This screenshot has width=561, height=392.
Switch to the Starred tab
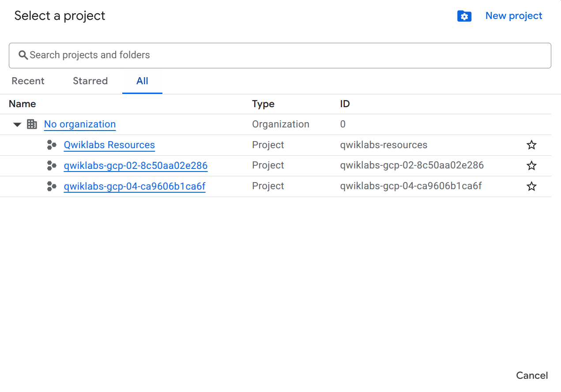pyautogui.click(x=90, y=81)
